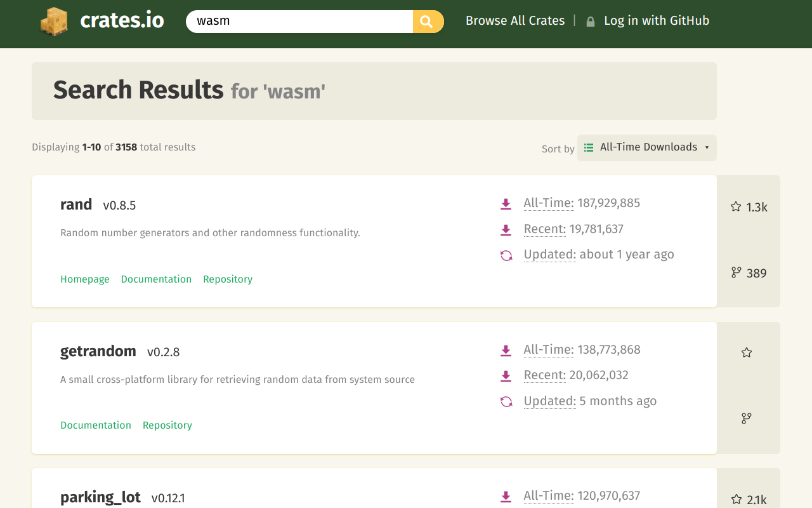Image resolution: width=812 pixels, height=508 pixels.
Task: Click the getrandom Updated refresh icon
Action: click(506, 401)
